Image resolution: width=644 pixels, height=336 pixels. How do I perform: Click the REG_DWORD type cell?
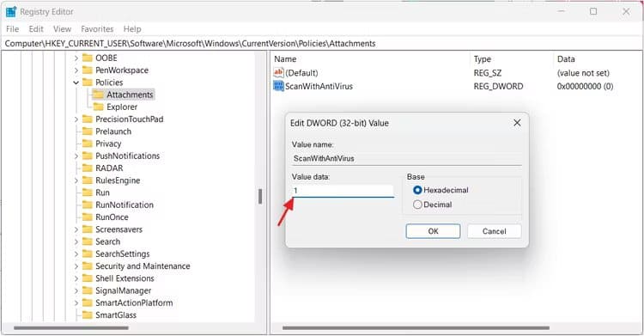click(x=498, y=87)
